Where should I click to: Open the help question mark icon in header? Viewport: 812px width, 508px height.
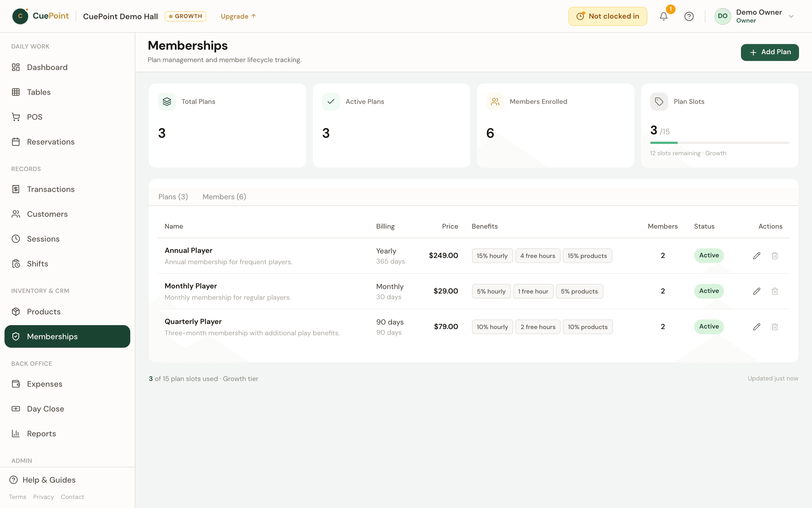[689, 16]
